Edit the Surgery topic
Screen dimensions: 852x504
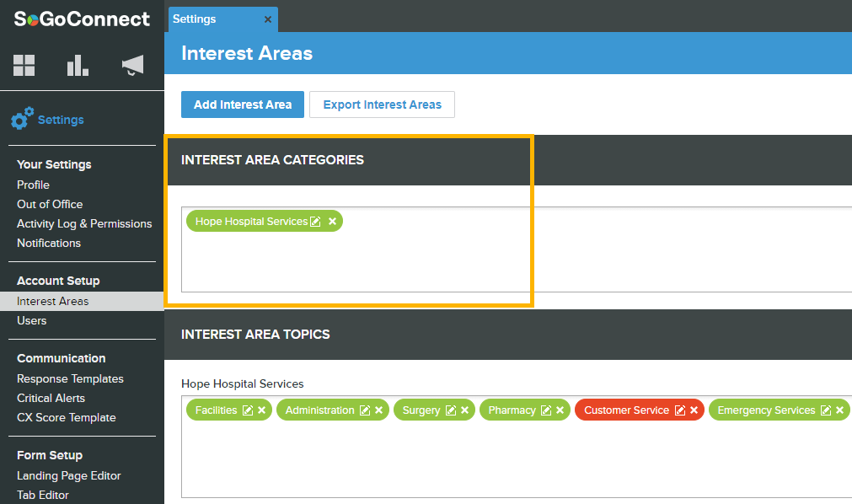click(451, 410)
